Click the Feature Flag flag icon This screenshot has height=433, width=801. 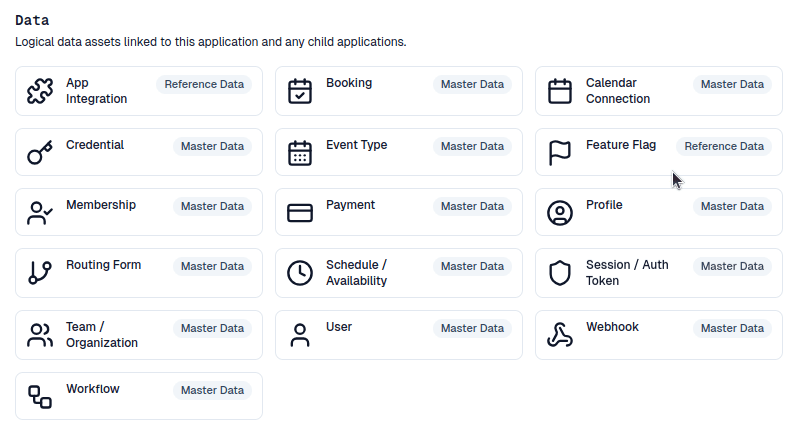560,153
